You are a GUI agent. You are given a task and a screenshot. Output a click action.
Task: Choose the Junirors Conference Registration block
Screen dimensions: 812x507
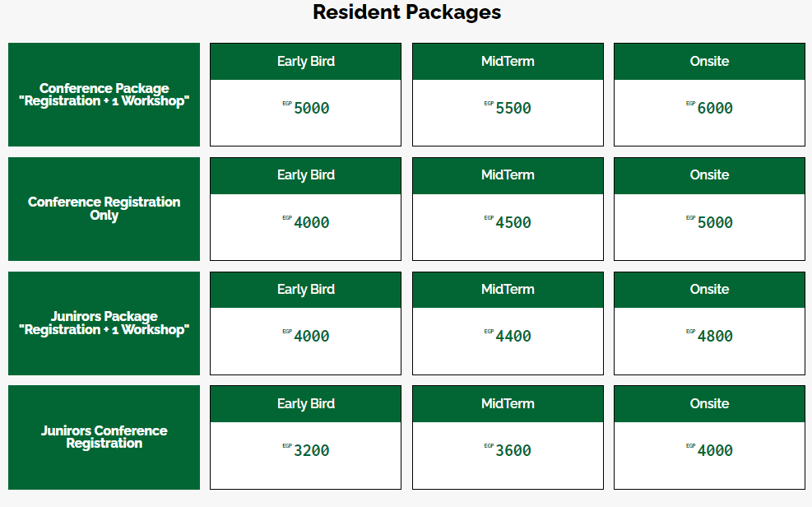point(104,437)
